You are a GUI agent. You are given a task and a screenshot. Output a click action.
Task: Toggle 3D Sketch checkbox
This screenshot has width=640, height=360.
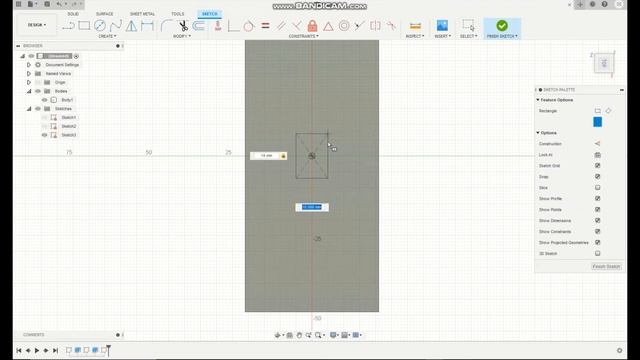(598, 253)
